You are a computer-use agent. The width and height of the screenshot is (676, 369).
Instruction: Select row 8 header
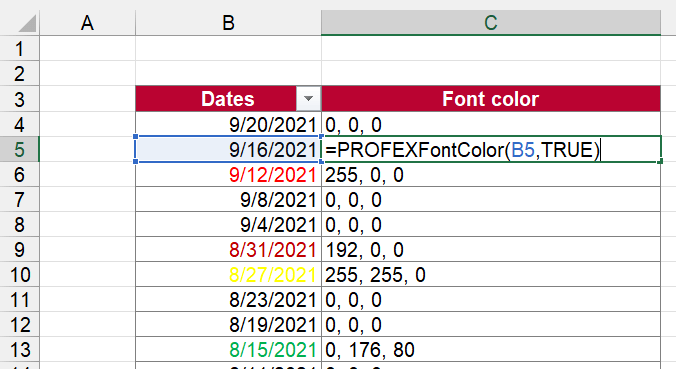click(19, 224)
